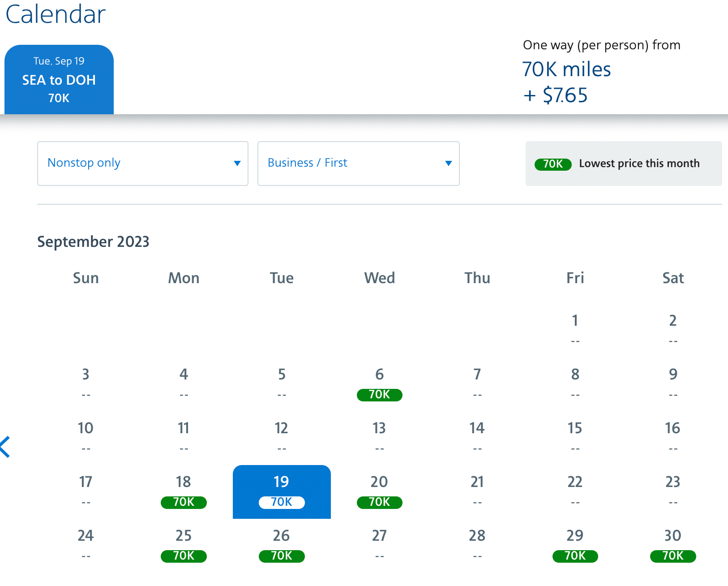Click the Nonstop only dropdown arrow
Image resolution: width=728 pixels, height=586 pixels.
point(237,164)
